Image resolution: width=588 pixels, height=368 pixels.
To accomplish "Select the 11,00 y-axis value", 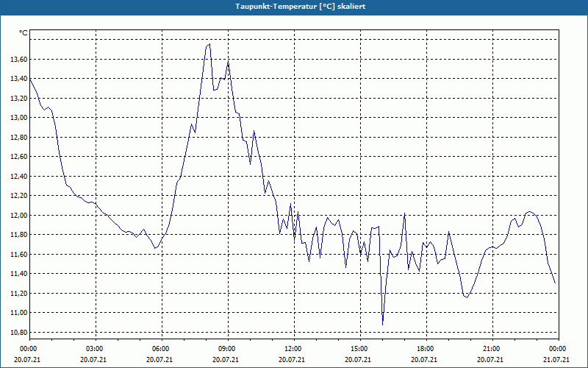I will pyautogui.click(x=19, y=312).
